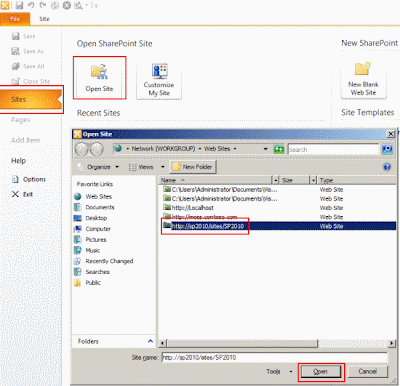Screen dimensions: 400x386
Task: Click the green refresh arrows icon
Action: pyautogui.click(x=279, y=149)
